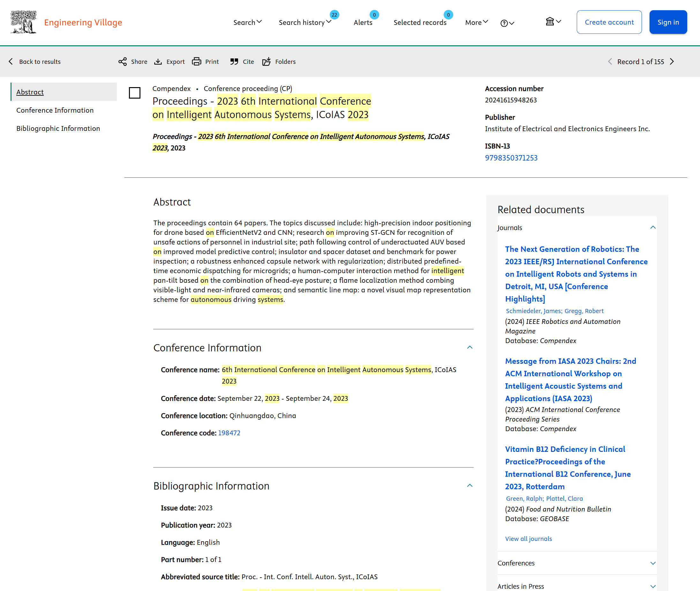The width and height of the screenshot is (700, 591).
Task: Click Export label in toolbar
Action: (x=176, y=62)
